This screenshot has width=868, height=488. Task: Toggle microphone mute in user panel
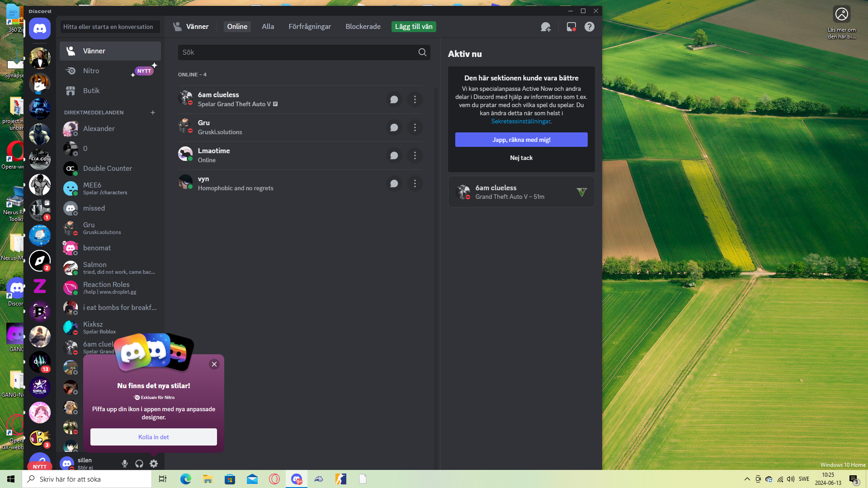125,464
